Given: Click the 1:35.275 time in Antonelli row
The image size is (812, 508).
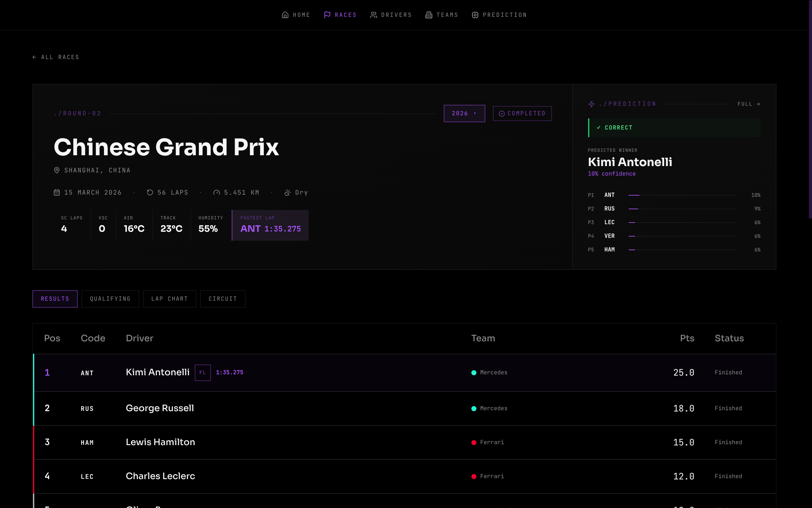Looking at the screenshot, I should pos(230,373).
